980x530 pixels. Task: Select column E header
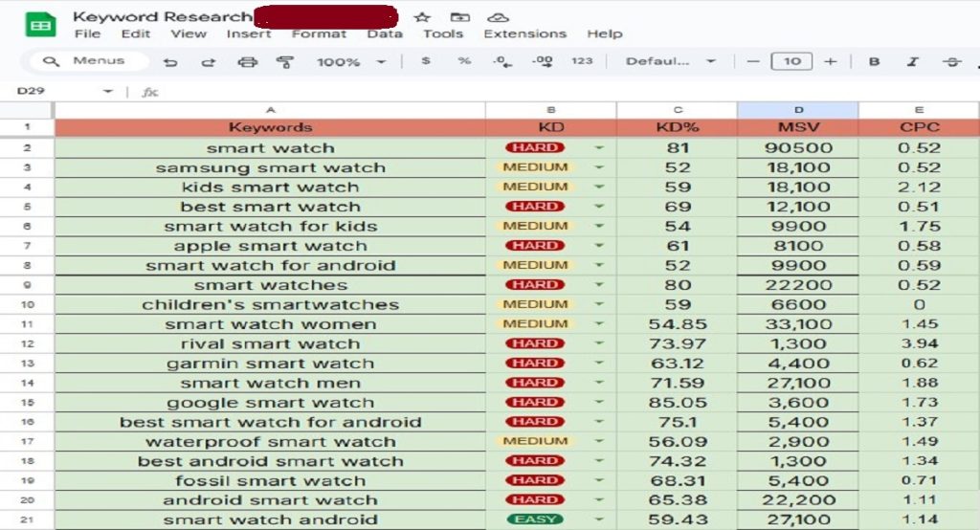[919, 110]
